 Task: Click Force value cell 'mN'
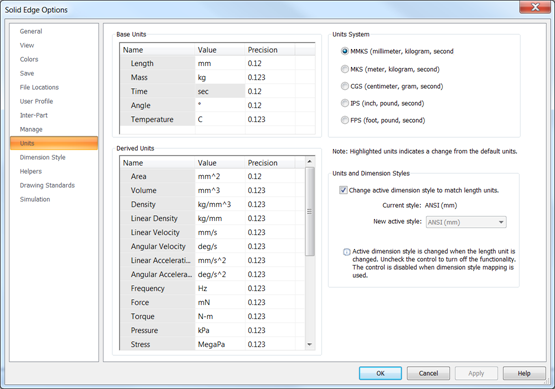[220, 302]
